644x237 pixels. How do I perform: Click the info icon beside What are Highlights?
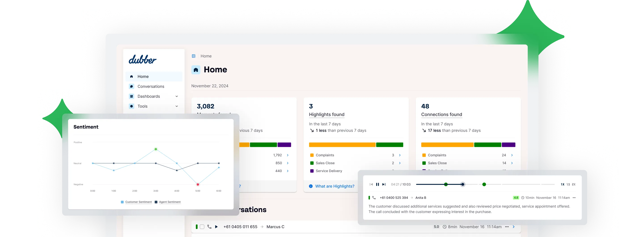[x=311, y=186]
